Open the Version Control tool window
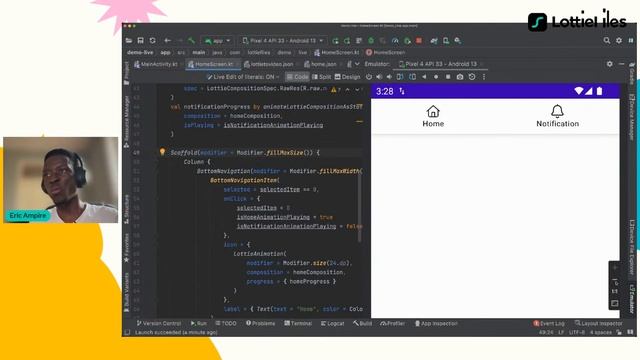 point(158,323)
